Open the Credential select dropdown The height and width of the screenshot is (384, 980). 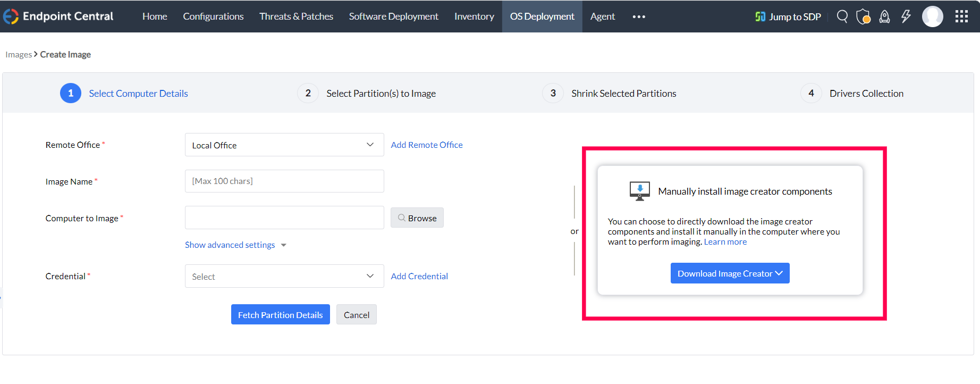coord(284,276)
